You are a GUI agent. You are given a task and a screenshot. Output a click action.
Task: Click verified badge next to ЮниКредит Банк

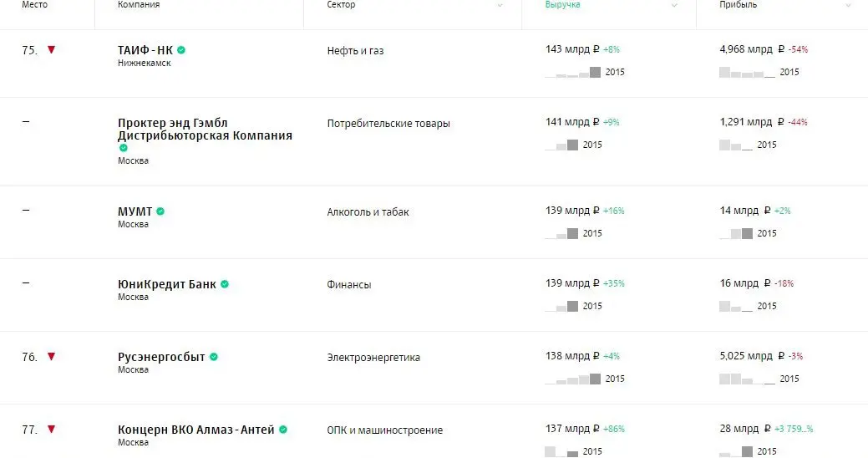[x=225, y=284]
